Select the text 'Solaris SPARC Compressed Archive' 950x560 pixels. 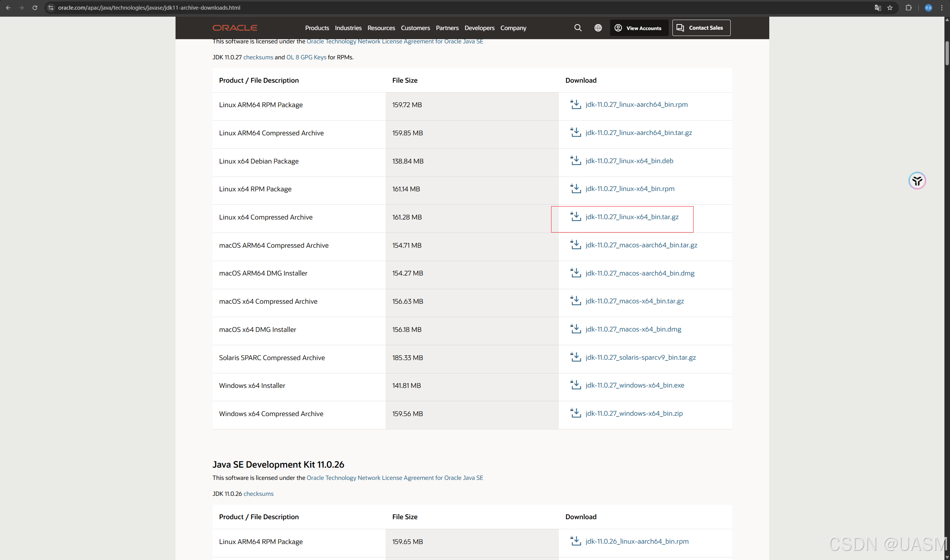tap(272, 358)
